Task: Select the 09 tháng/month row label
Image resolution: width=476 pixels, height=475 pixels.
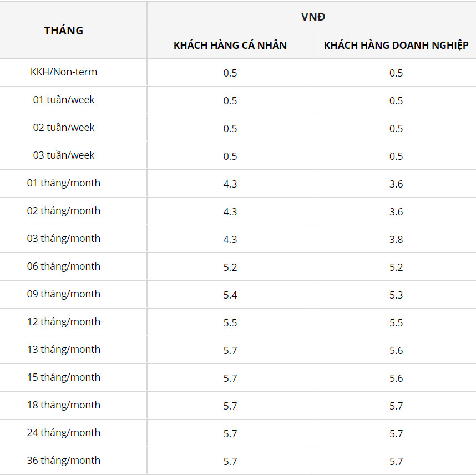Action: coord(64,294)
